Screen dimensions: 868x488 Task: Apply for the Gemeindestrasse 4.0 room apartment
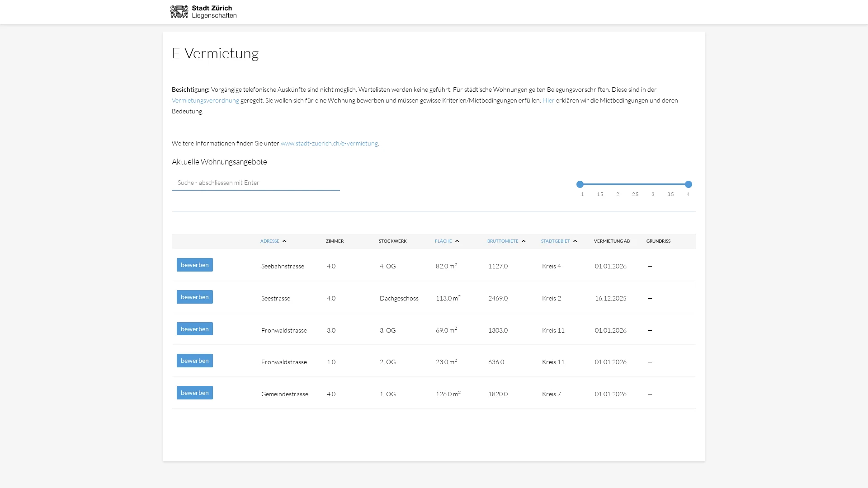(x=194, y=393)
